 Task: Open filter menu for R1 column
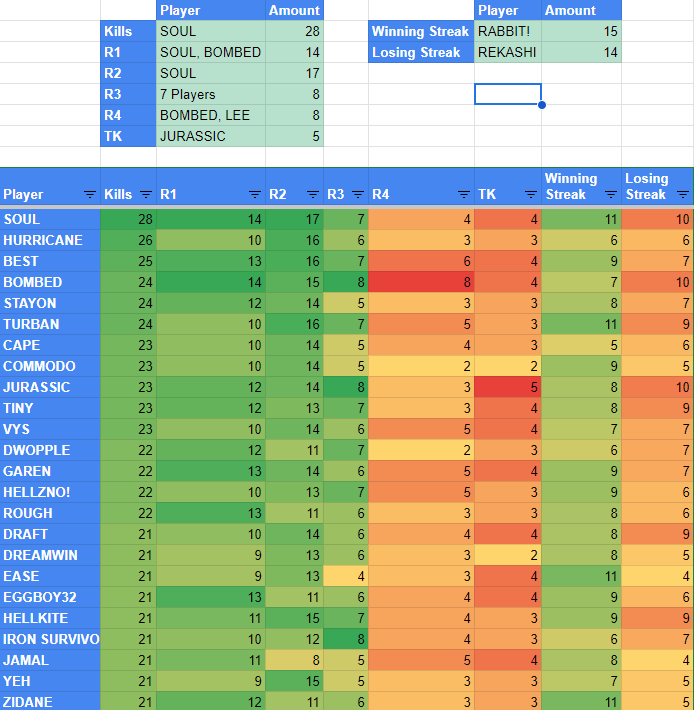[x=254, y=194]
